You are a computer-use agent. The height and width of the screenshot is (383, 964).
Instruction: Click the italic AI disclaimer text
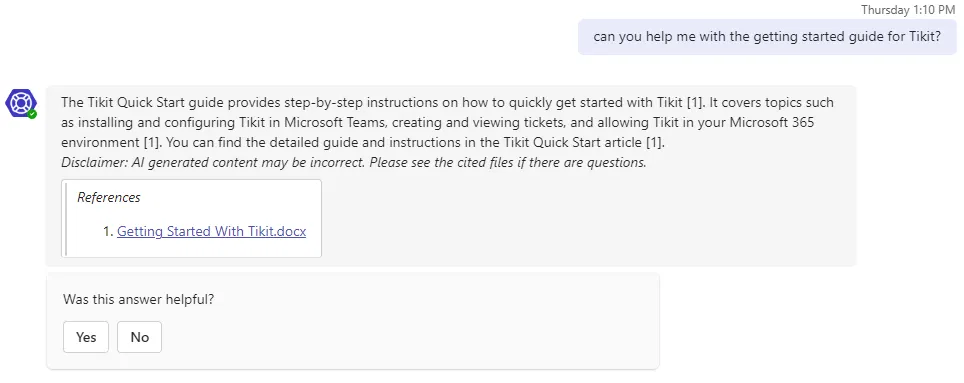tap(354, 163)
